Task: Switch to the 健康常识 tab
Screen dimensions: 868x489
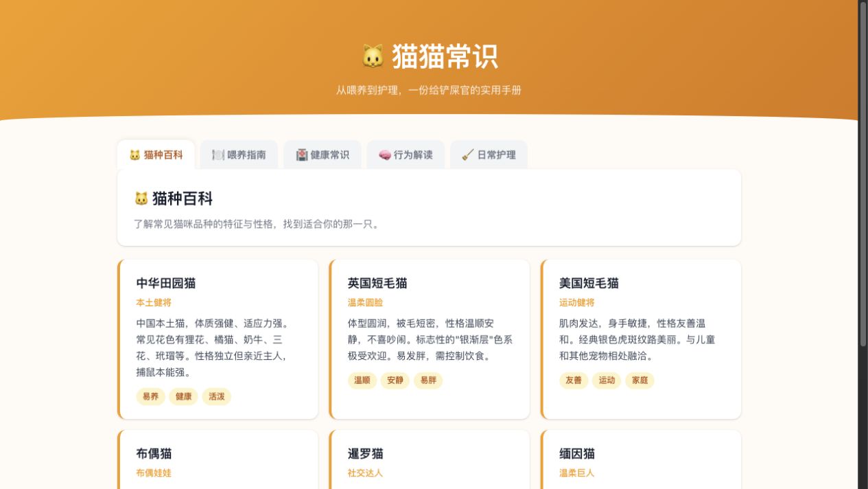Action: pyautogui.click(x=322, y=155)
